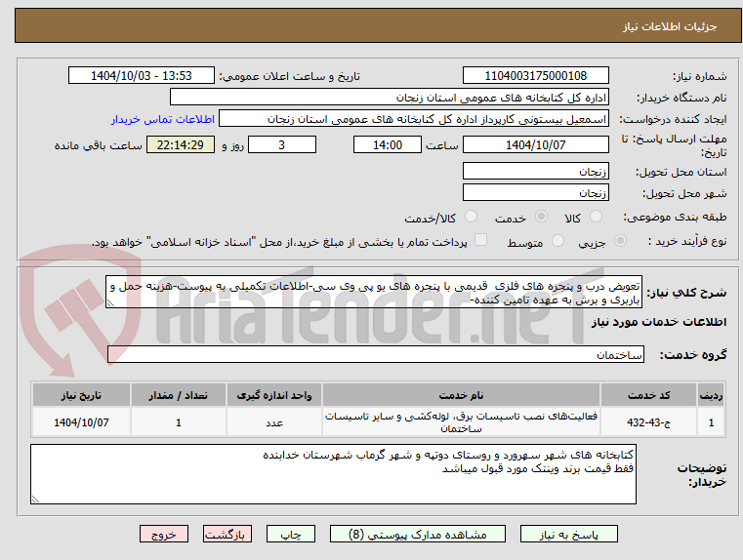
Task: Click service name cell فعالیت‌های نصب تاسیسات برق
Action: [x=461, y=421]
